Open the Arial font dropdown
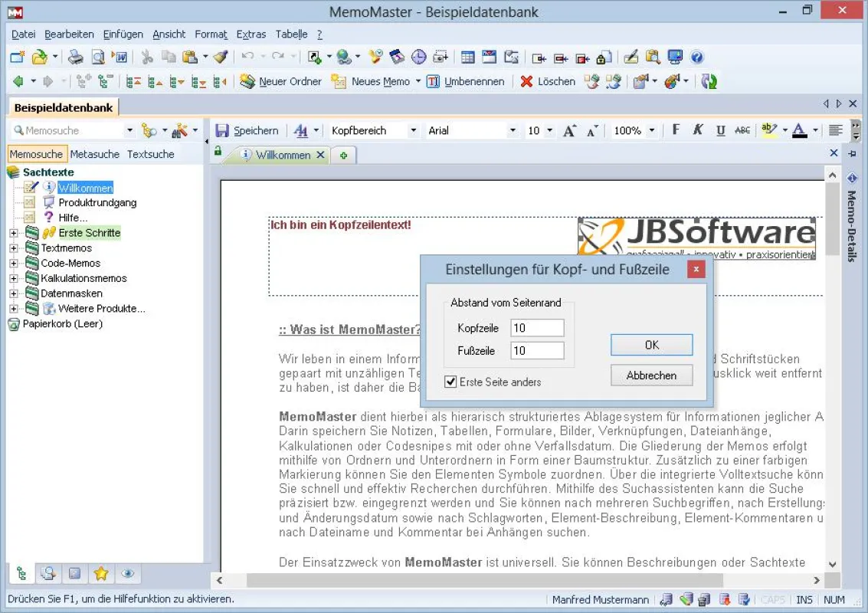 tap(513, 131)
